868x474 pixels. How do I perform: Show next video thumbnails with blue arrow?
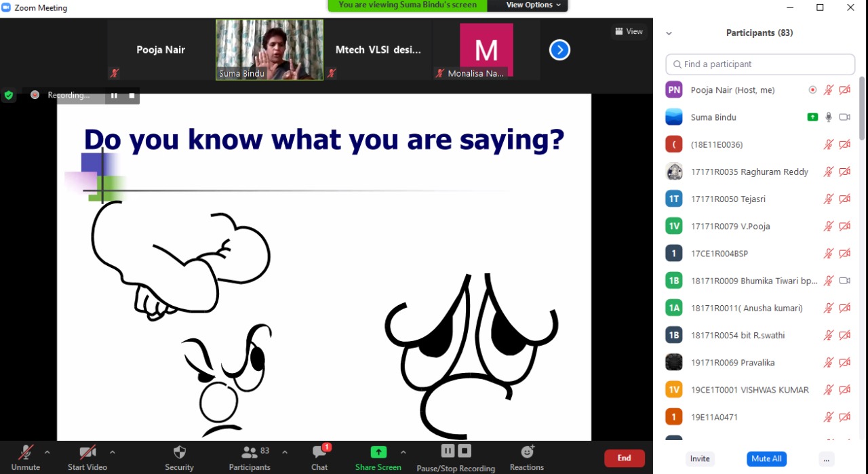559,50
